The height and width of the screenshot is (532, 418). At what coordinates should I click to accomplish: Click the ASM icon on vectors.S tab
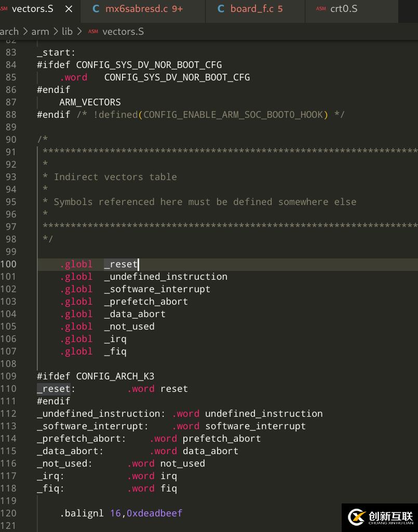point(4,9)
